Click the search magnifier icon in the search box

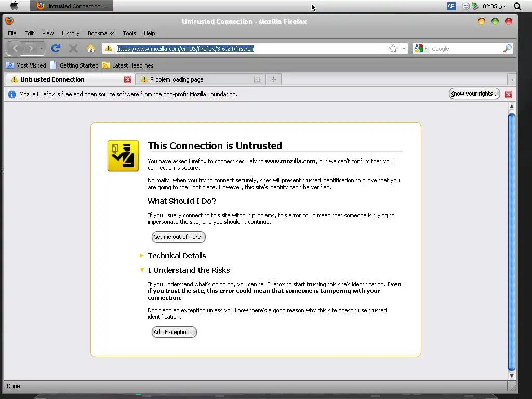pyautogui.click(x=507, y=48)
